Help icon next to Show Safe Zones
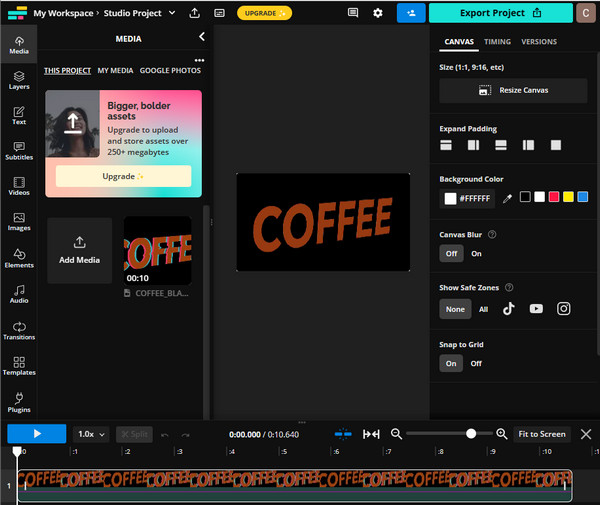 point(509,287)
